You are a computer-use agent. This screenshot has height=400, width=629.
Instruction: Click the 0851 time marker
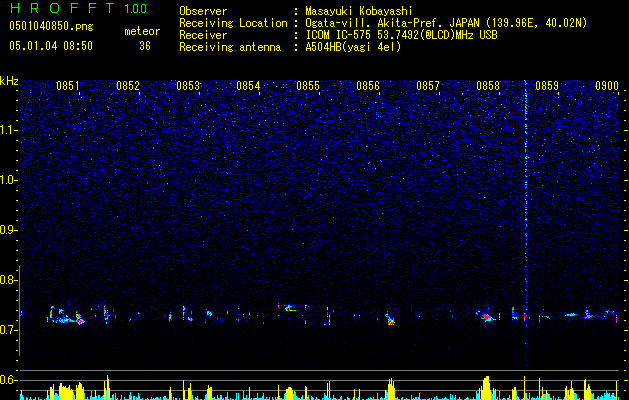(67, 86)
